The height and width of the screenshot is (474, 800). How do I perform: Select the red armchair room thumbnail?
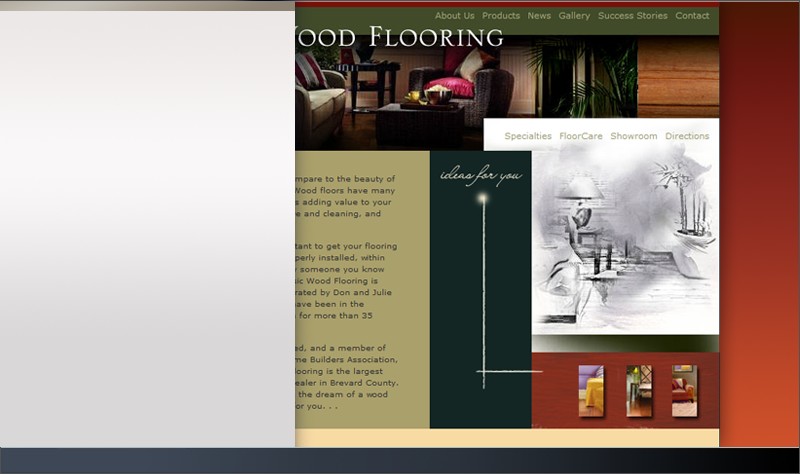tap(684, 390)
